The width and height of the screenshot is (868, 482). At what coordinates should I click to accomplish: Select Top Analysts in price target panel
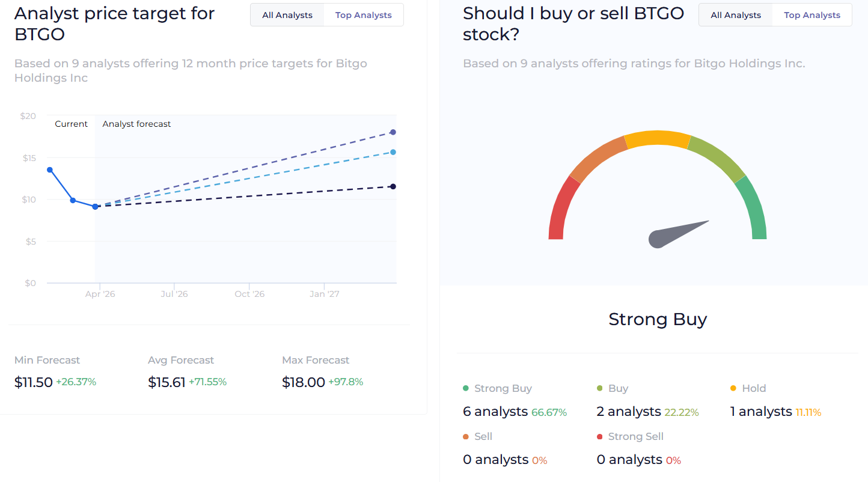pyautogui.click(x=363, y=15)
